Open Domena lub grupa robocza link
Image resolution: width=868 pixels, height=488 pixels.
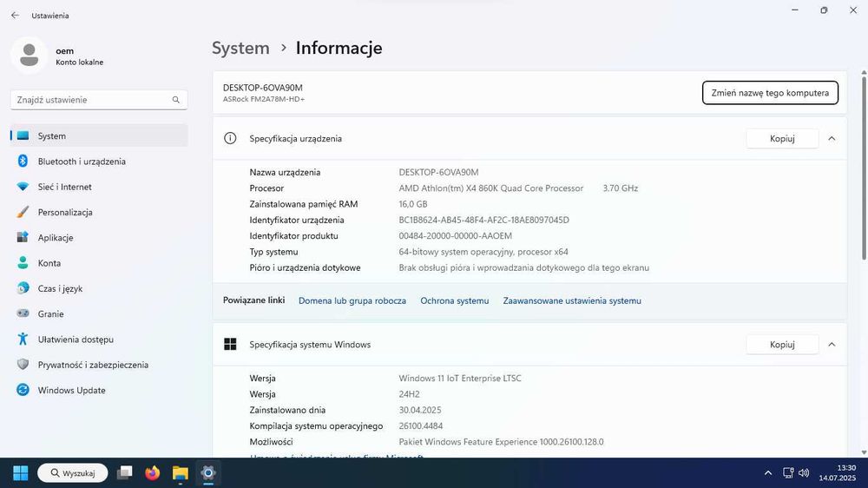pos(352,300)
